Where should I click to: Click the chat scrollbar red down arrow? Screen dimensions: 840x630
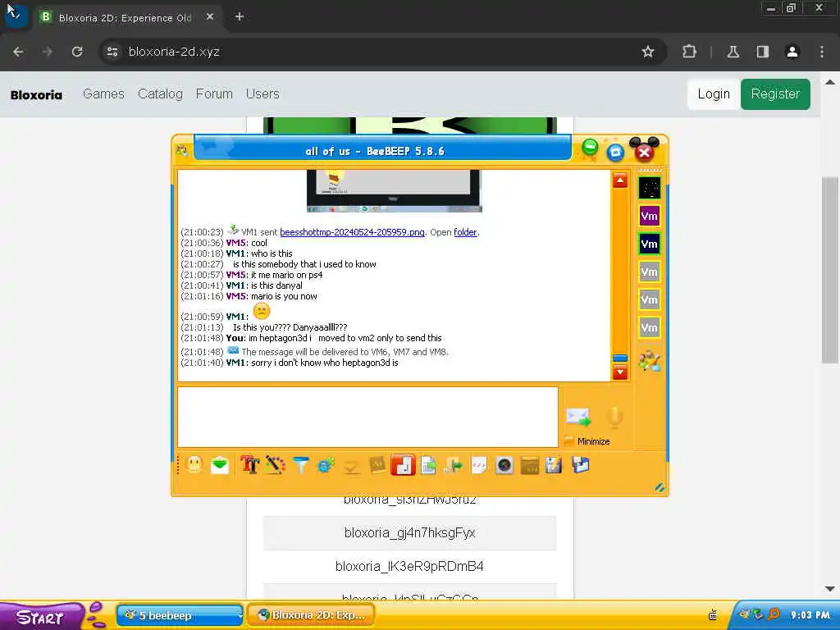click(620, 372)
